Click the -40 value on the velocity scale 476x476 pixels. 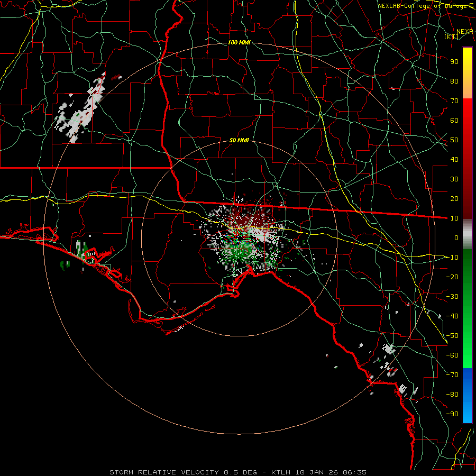tap(452, 316)
